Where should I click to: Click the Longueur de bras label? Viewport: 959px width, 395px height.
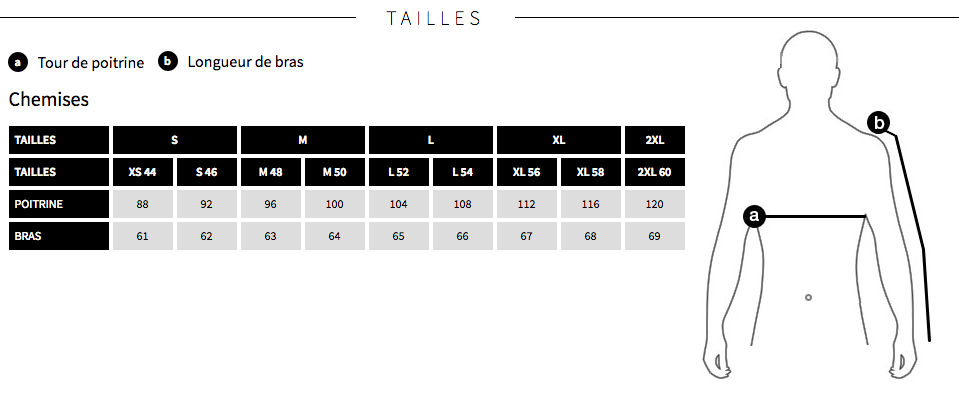click(x=245, y=62)
